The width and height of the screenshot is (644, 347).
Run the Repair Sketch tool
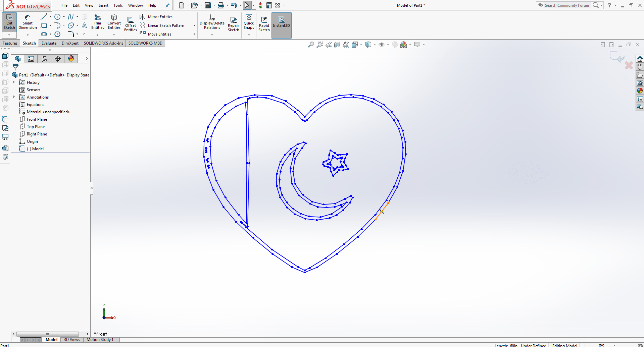[x=234, y=24]
